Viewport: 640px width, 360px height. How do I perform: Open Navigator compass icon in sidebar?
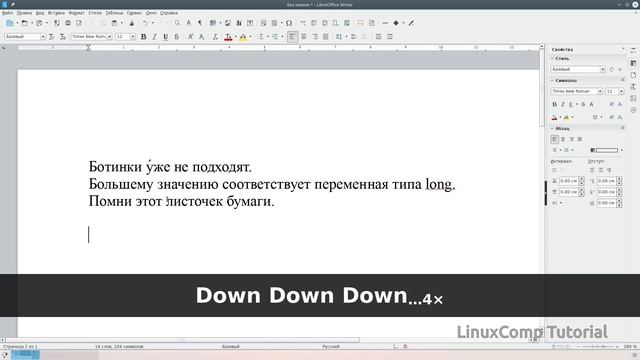coord(633,110)
